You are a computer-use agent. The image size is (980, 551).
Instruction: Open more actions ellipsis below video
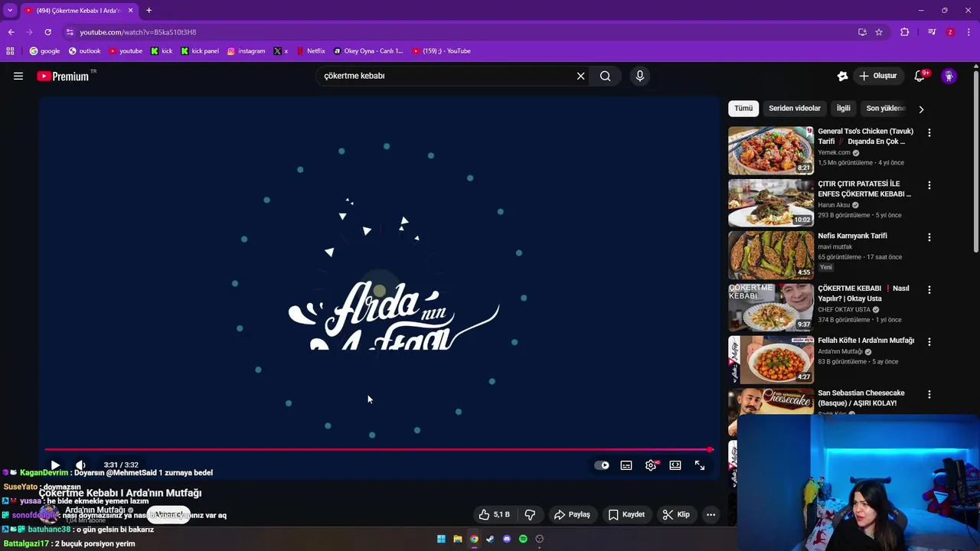tap(710, 514)
